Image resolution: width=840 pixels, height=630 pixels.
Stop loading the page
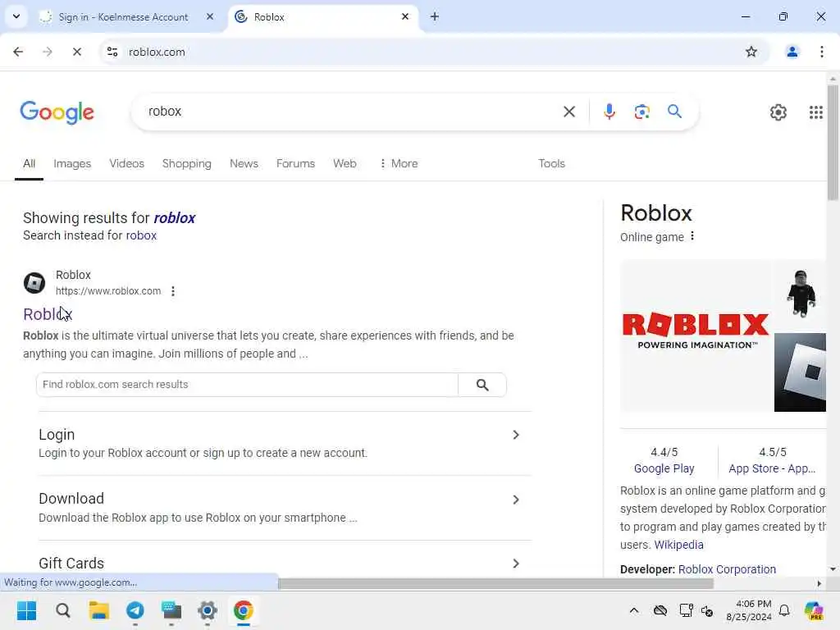(x=76, y=52)
